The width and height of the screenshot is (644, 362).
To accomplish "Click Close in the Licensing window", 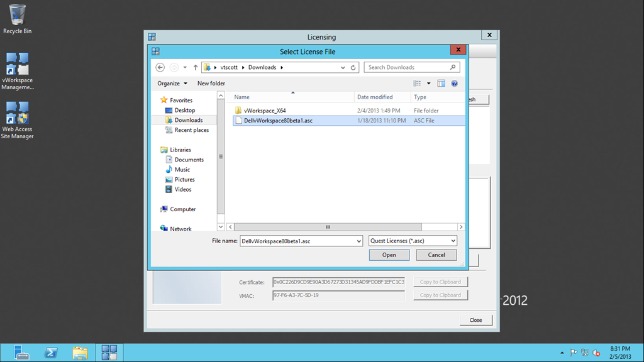I will click(475, 320).
